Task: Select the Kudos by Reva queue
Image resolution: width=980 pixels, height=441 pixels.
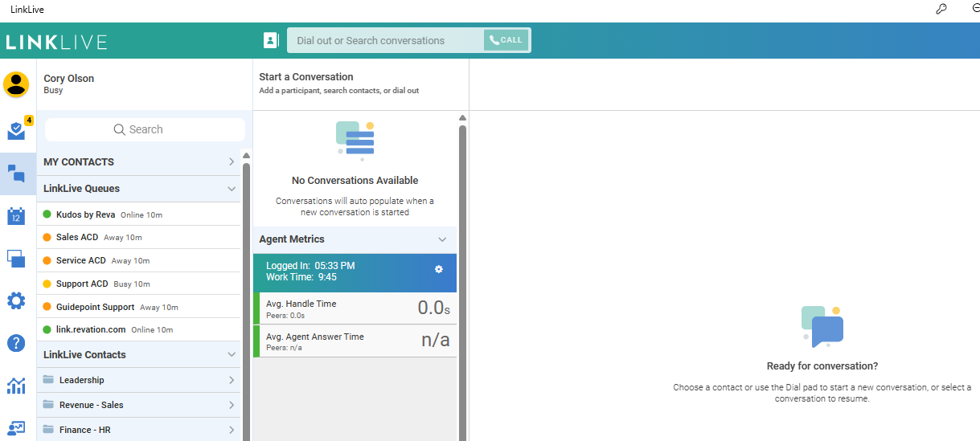Action: click(85, 214)
